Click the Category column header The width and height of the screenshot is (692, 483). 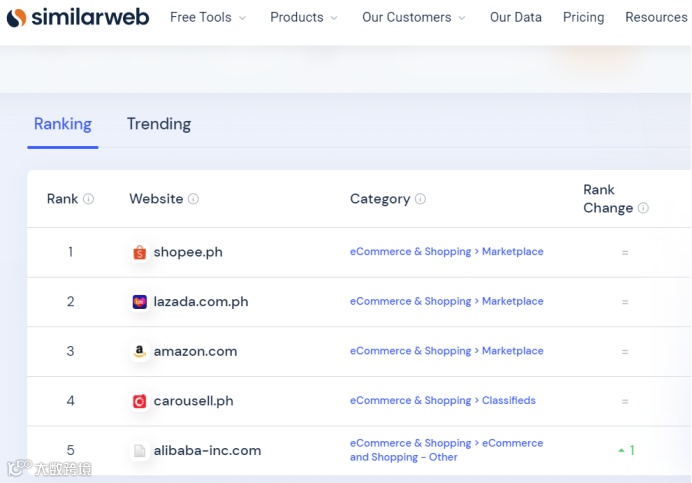pyautogui.click(x=380, y=199)
